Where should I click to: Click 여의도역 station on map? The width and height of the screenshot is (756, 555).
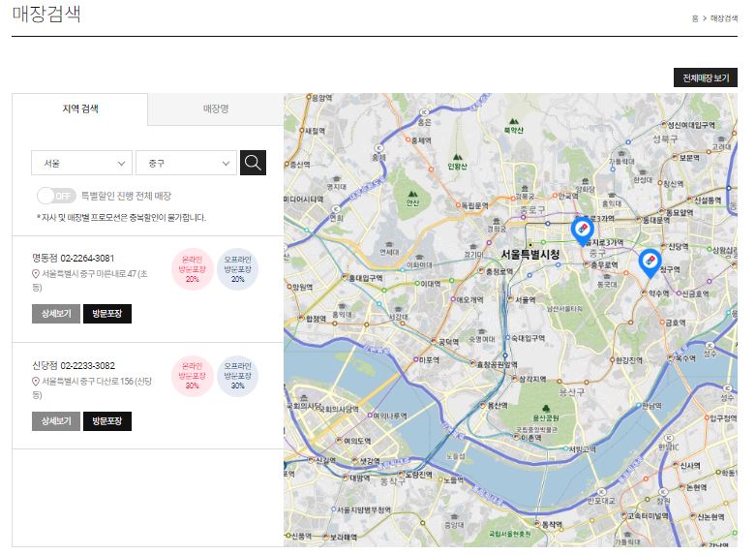click(354, 441)
